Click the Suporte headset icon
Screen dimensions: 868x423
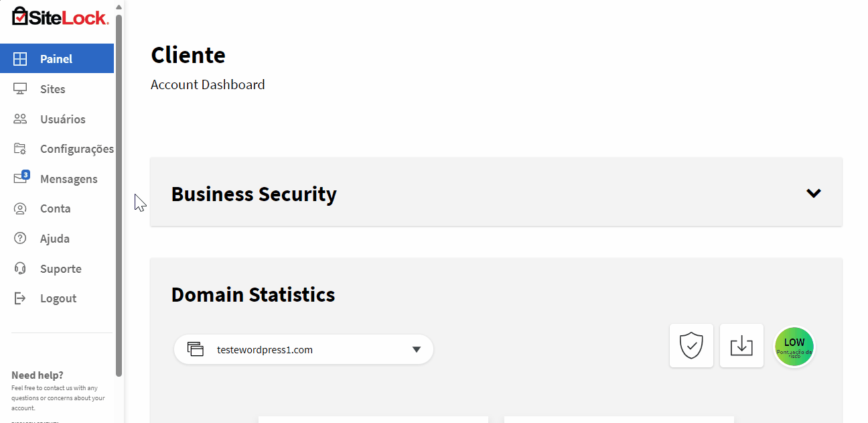click(x=20, y=269)
